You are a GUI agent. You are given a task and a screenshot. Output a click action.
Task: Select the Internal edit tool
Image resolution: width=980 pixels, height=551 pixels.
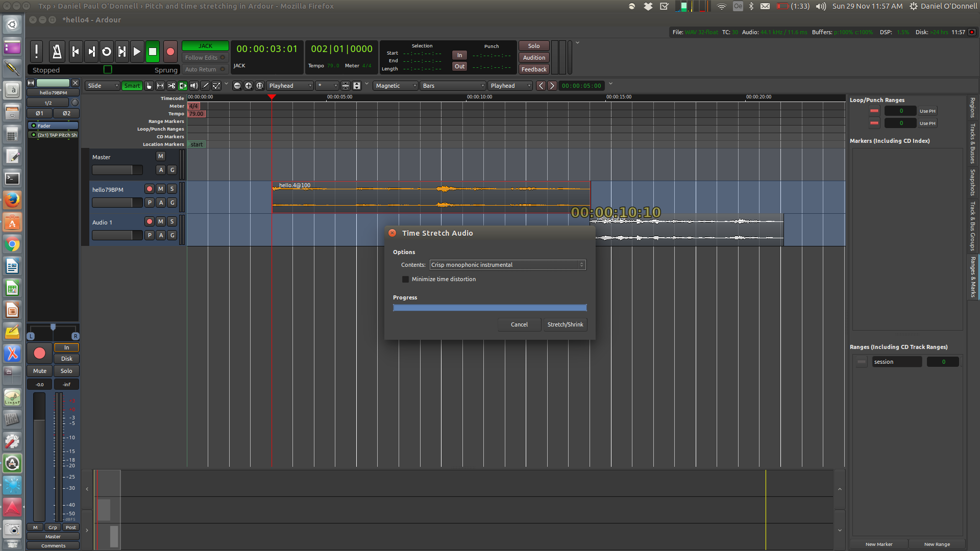[x=216, y=86]
